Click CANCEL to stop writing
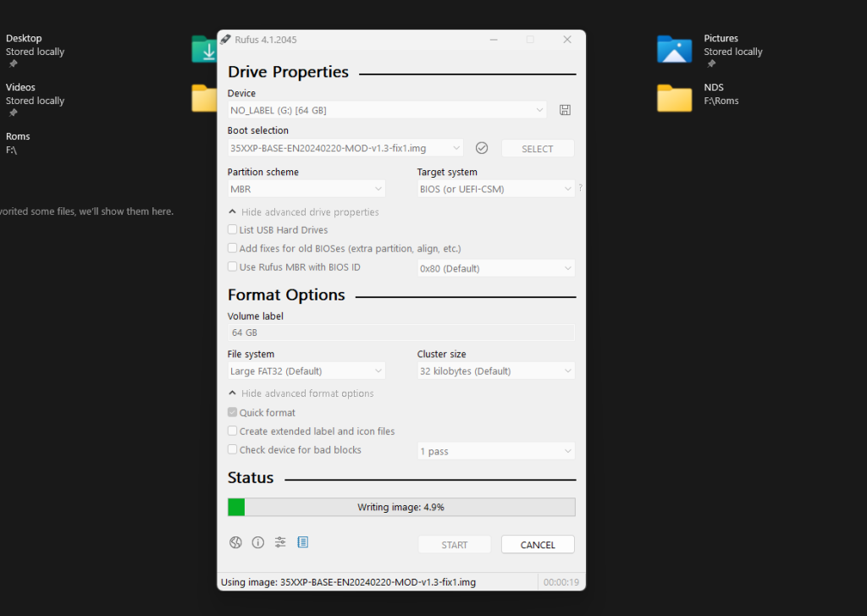 point(538,545)
